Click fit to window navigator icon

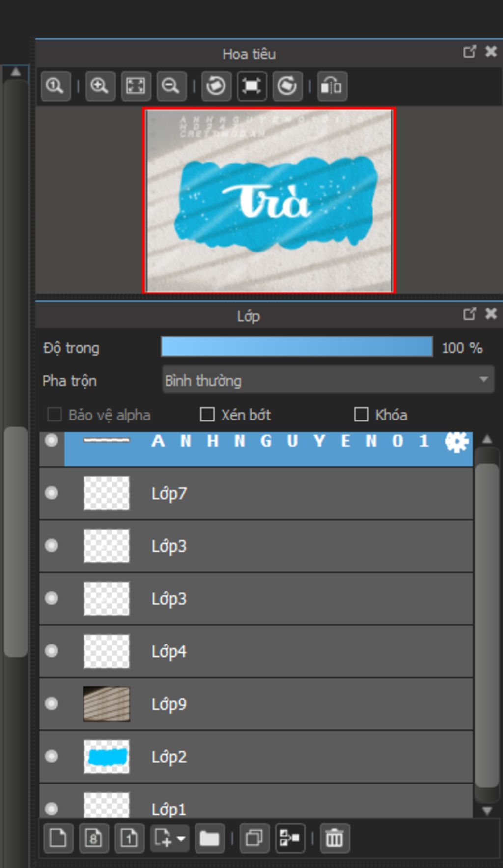point(136,86)
